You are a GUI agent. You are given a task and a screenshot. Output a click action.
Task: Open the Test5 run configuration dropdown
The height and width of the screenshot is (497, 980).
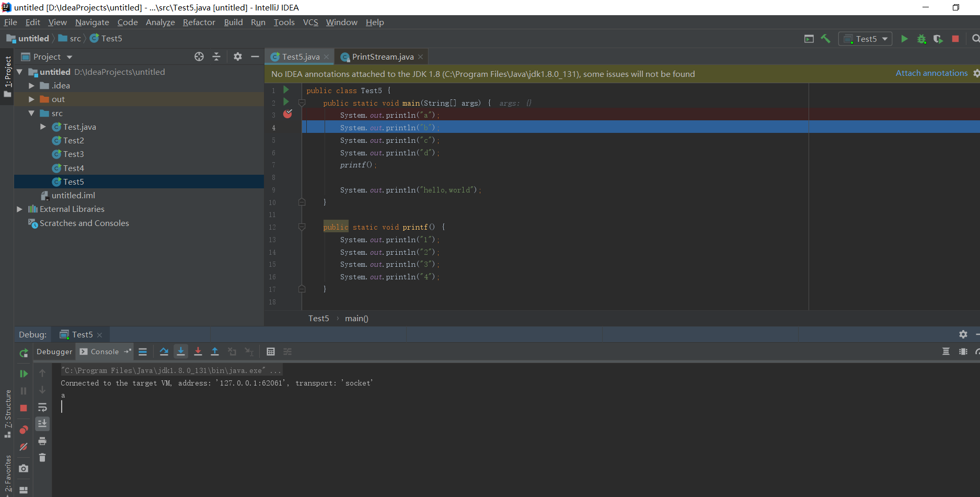coord(866,39)
